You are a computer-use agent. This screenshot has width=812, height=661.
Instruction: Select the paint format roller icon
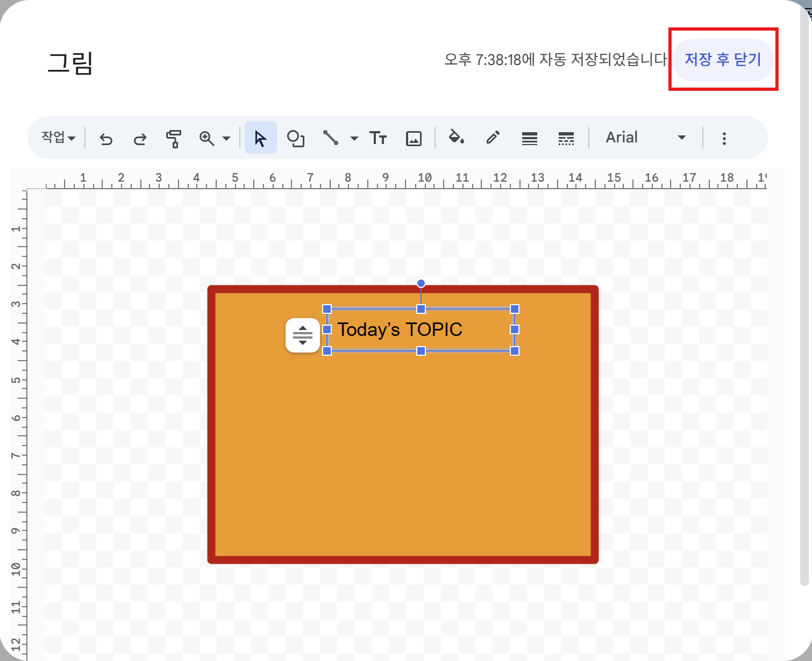[x=173, y=139]
